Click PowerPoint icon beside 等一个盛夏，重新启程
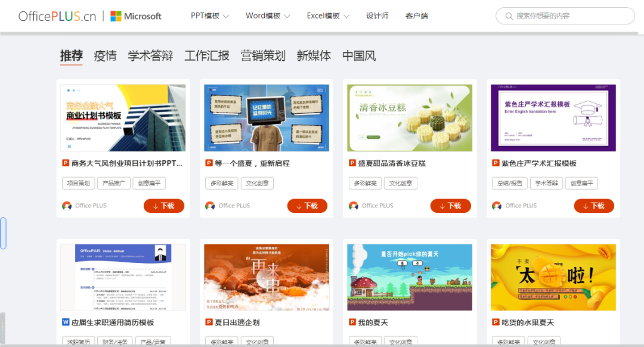644x347 pixels. 209,163
